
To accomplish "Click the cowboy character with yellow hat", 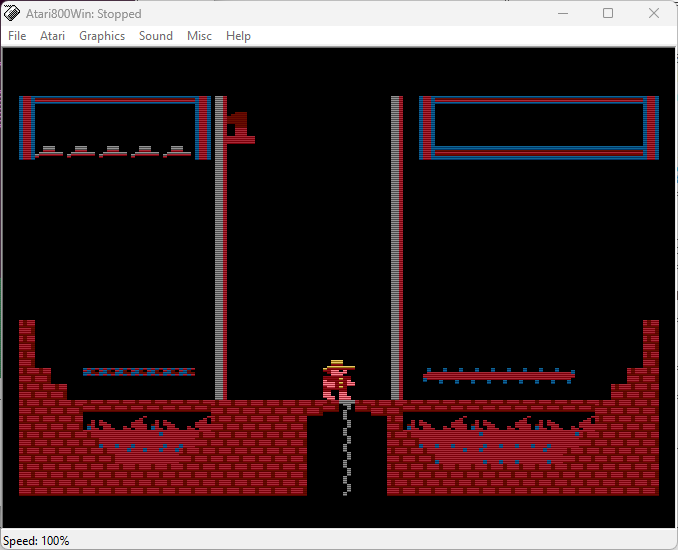I will [x=339, y=381].
